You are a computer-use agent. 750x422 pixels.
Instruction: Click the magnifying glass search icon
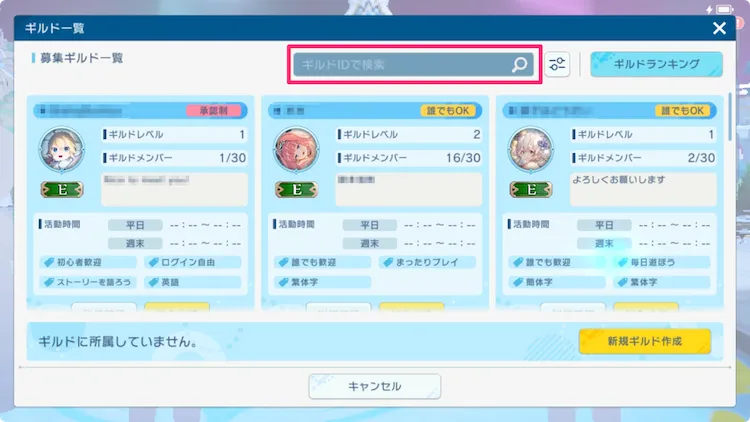coord(519,65)
